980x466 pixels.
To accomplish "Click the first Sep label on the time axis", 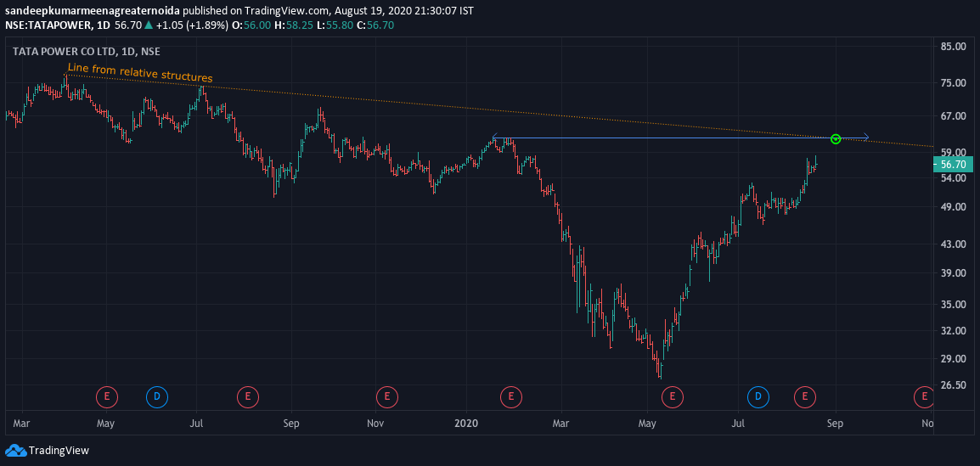I will point(290,424).
